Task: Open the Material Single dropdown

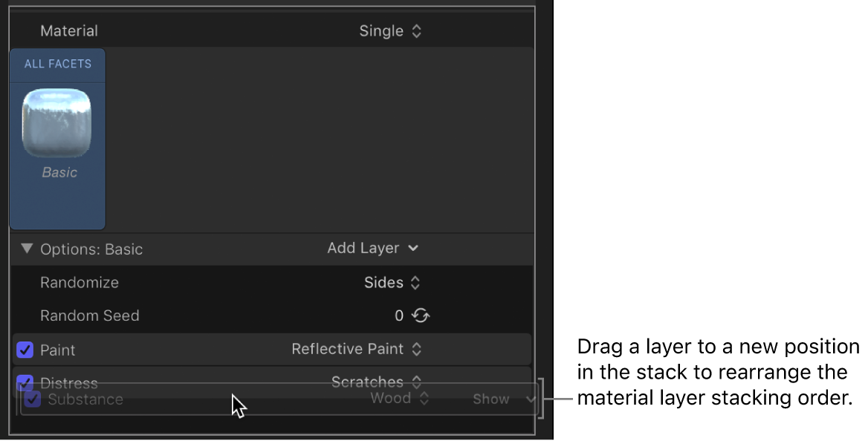Action: point(388,30)
